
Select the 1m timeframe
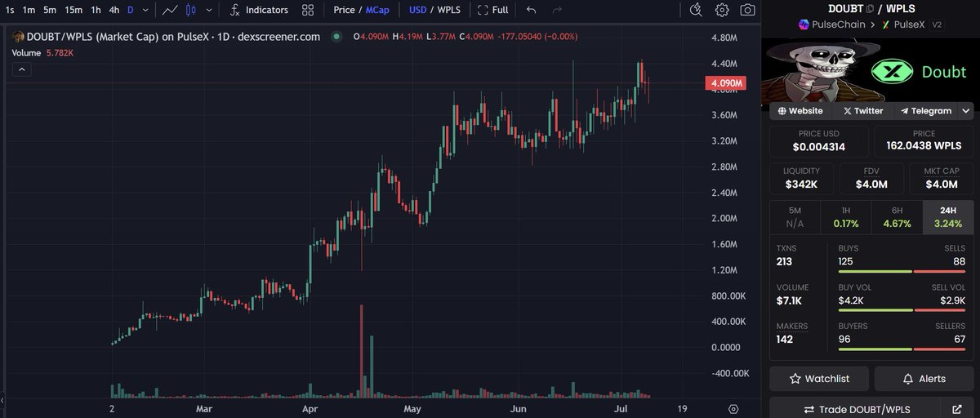29,10
